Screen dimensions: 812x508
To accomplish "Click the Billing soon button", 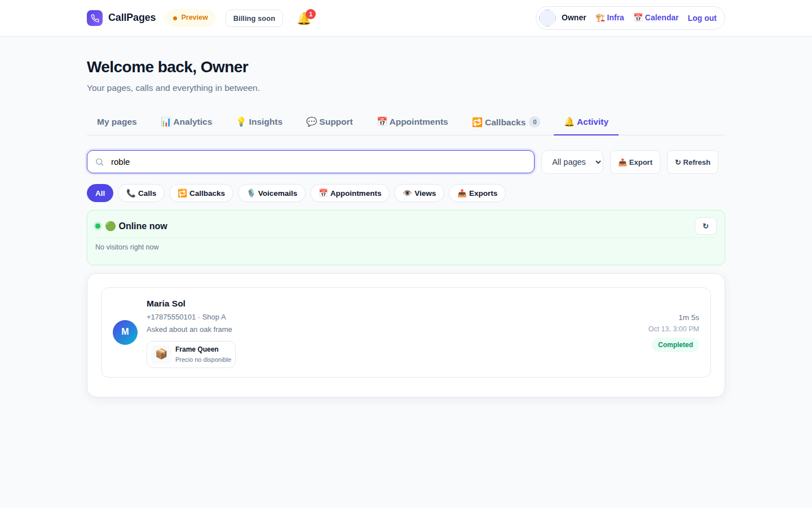I will pyautogui.click(x=254, y=18).
